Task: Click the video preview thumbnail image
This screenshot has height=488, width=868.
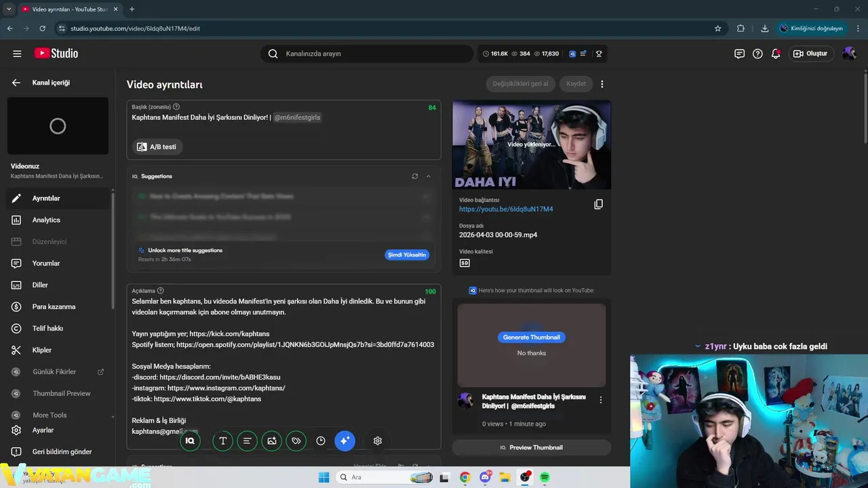Action: point(532,145)
